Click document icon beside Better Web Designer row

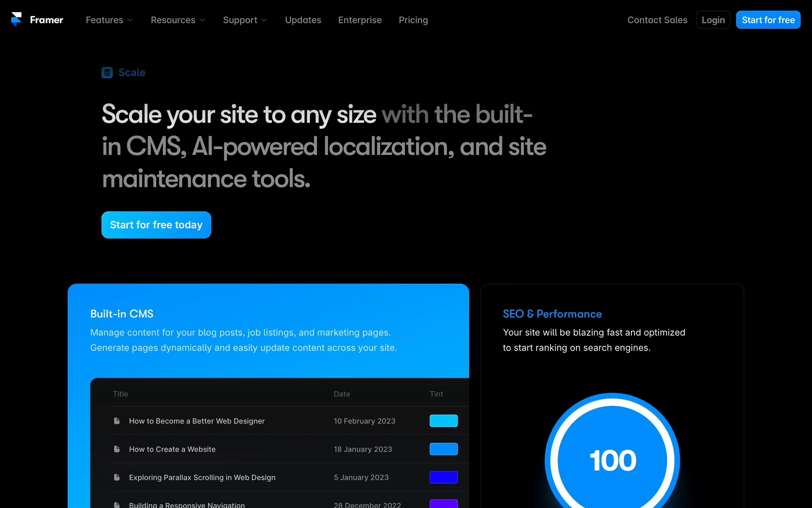tap(117, 421)
